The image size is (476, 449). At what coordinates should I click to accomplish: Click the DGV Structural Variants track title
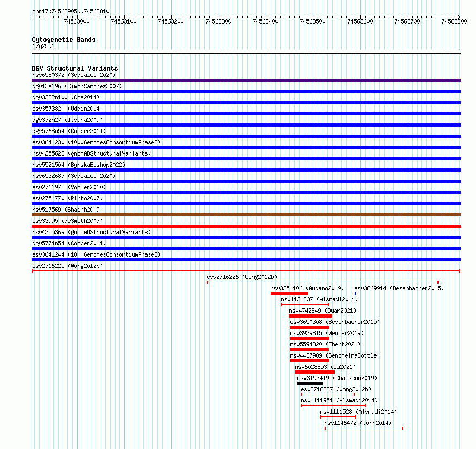(x=75, y=68)
